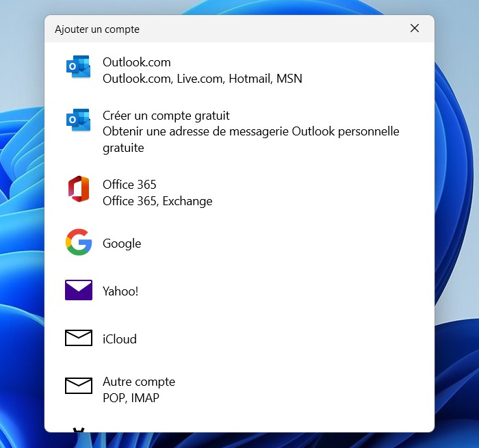Click the purple Yahoo! envelope icon

point(79,290)
